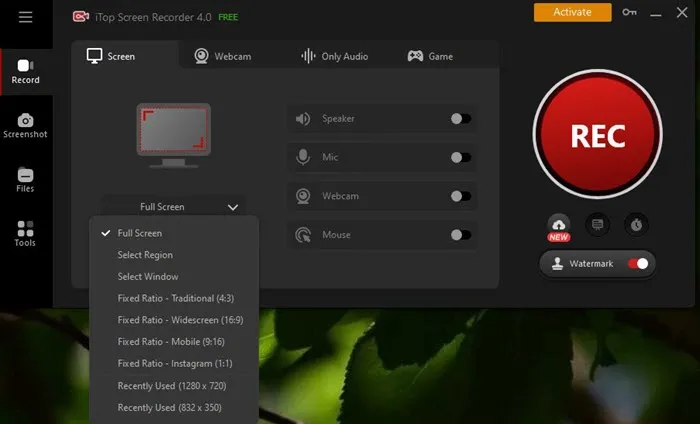
Task: Open the Screenshot section
Action: (x=25, y=126)
